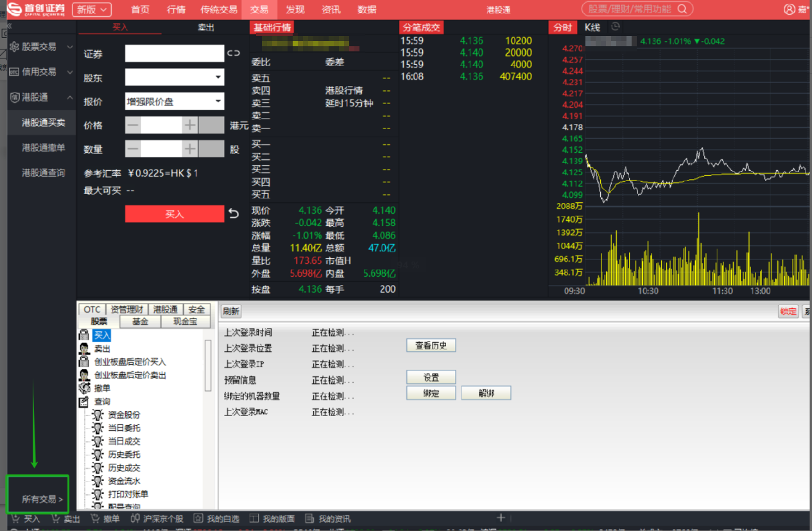Click the double-chevron sidebar collapse icon
The height and width of the screenshot is (531, 812).
pos(9,27)
